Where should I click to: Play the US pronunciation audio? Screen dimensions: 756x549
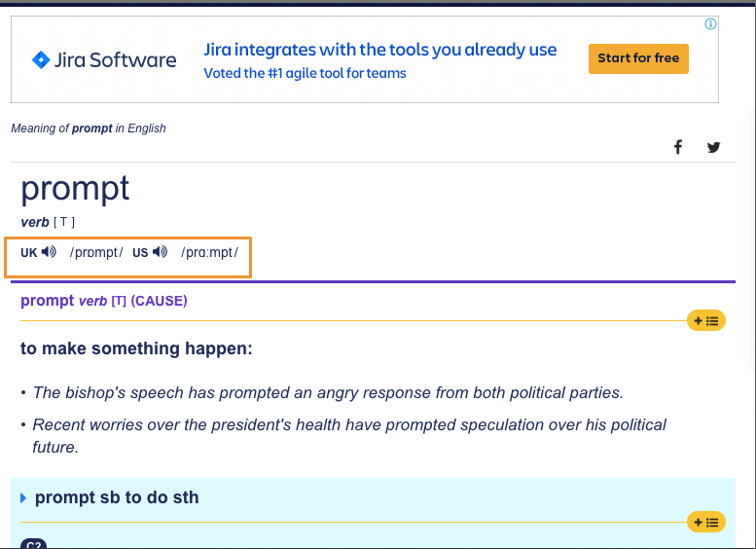click(160, 252)
